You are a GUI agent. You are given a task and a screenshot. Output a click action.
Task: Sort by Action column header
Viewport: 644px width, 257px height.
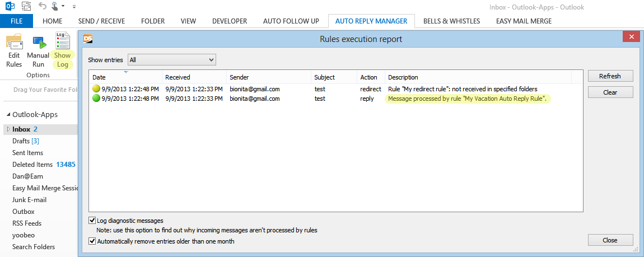click(x=371, y=77)
